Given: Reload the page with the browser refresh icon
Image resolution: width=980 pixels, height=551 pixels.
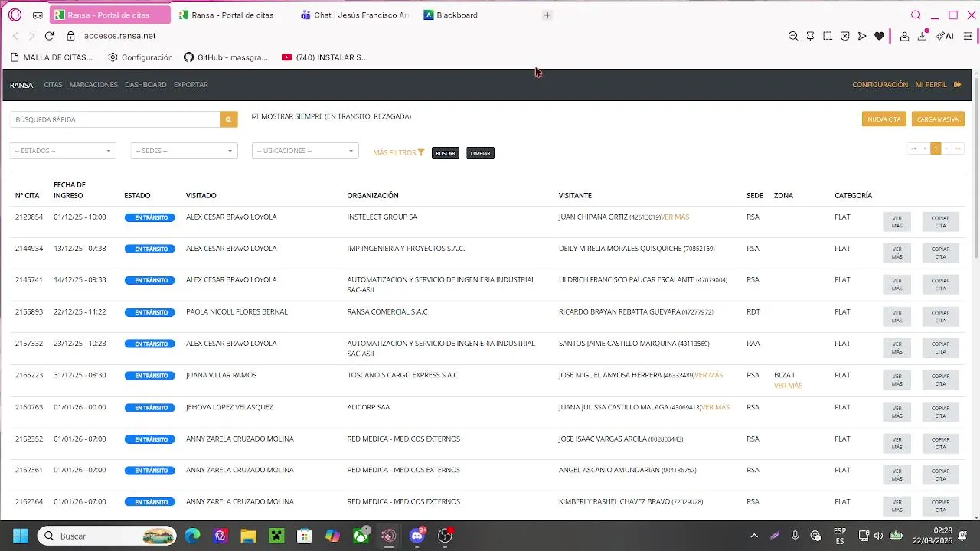Looking at the screenshot, I should click(x=49, y=36).
